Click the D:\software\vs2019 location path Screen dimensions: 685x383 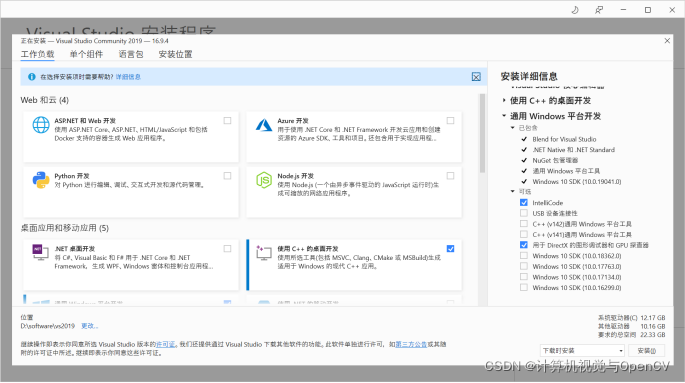pyautogui.click(x=48, y=326)
